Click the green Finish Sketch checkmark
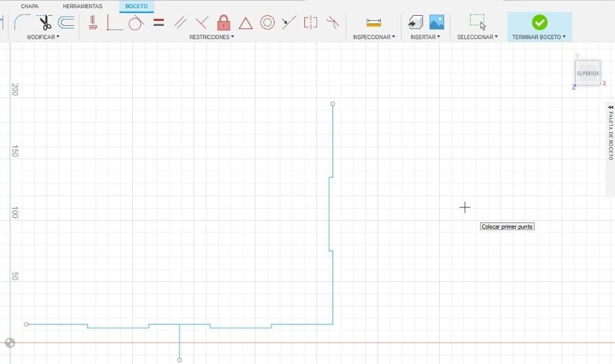 tap(539, 22)
